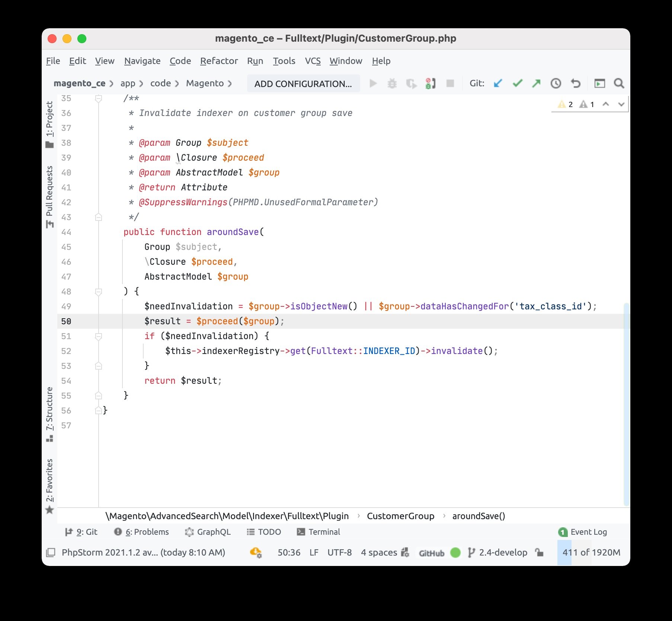Viewport: 672px width, 621px height.
Task: Click the Run Anything window icon
Action: coord(599,83)
